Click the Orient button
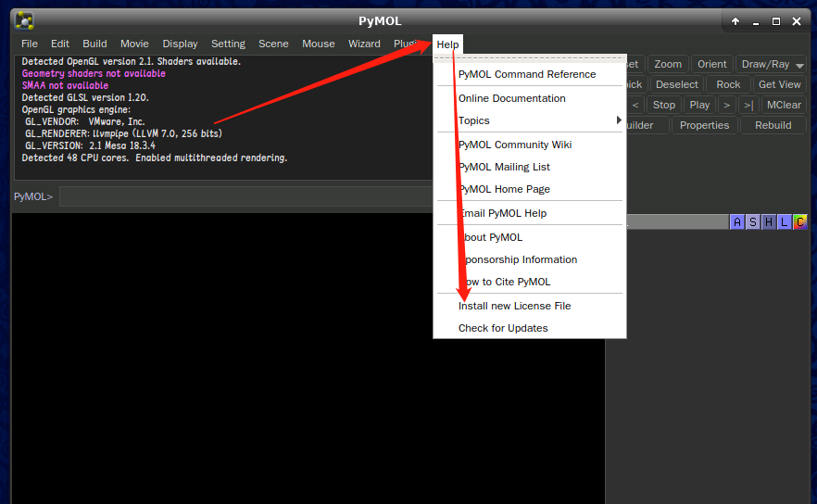Screen dimensions: 817x504 tap(711, 64)
